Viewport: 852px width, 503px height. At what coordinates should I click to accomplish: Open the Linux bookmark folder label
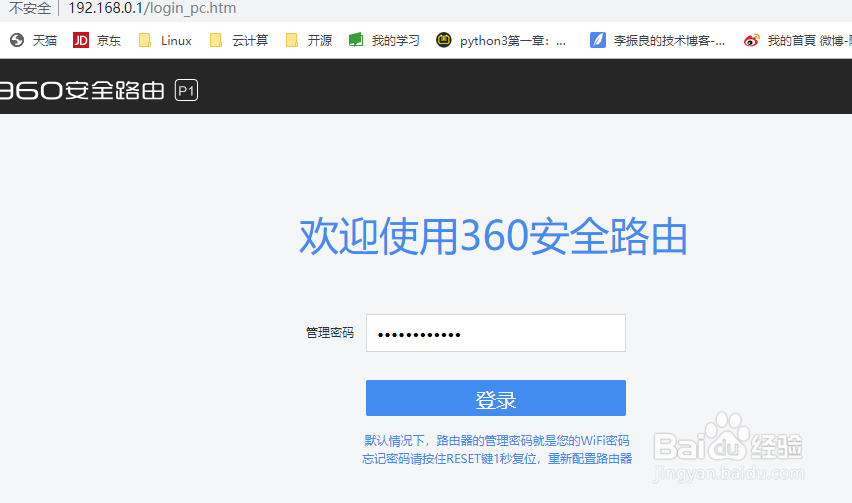pyautogui.click(x=176, y=41)
